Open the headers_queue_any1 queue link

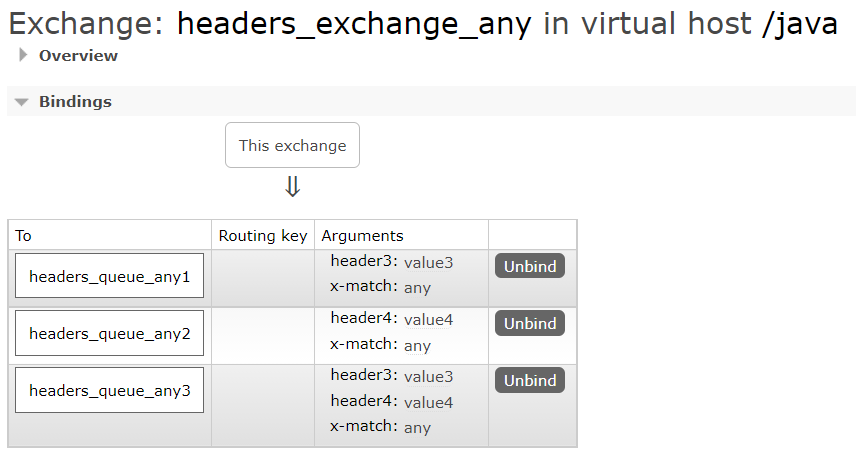[109, 277]
